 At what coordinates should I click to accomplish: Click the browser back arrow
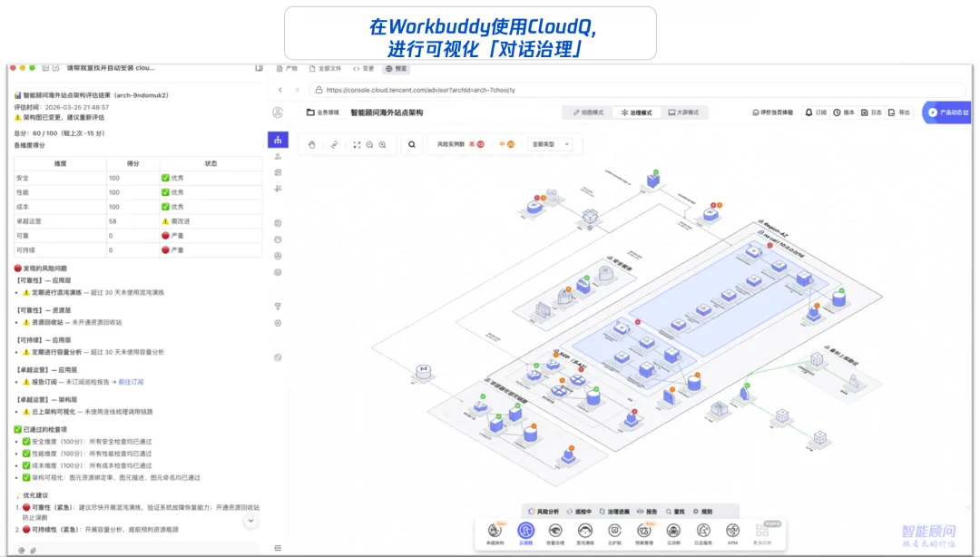280,90
